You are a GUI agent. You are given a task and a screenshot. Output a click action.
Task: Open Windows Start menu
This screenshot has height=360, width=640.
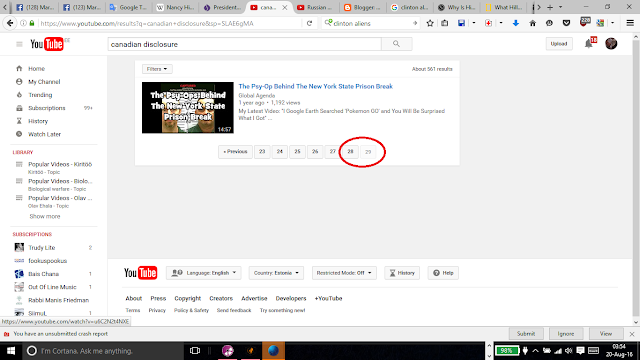[11, 351]
